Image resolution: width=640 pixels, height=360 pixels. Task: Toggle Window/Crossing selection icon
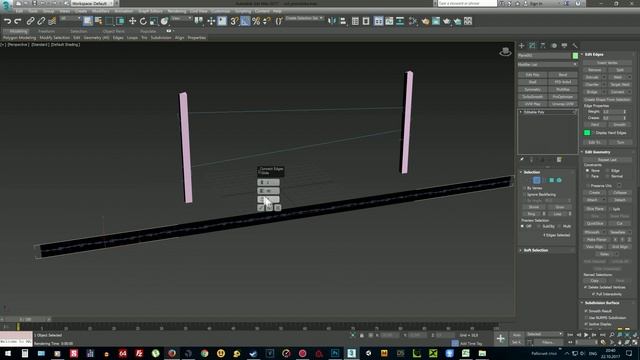(x=120, y=21)
